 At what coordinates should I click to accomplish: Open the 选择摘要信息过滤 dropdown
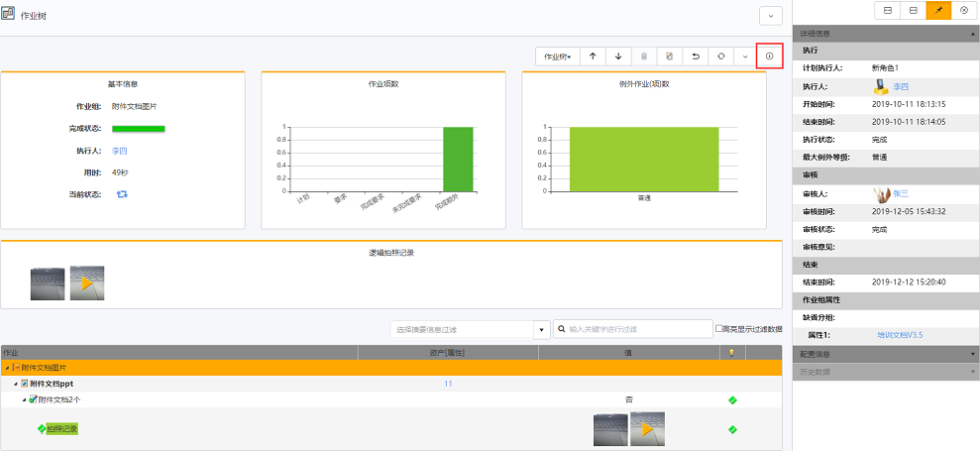pyautogui.click(x=541, y=329)
